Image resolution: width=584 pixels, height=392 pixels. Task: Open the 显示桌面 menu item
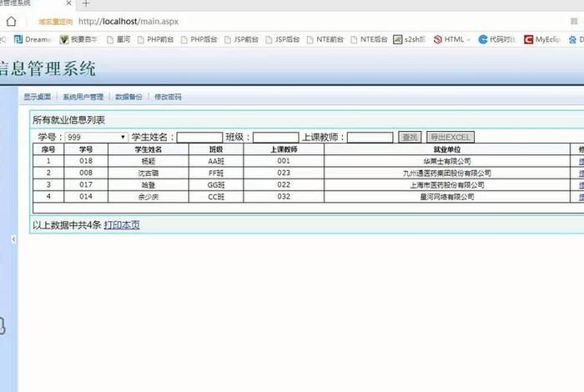pos(38,98)
